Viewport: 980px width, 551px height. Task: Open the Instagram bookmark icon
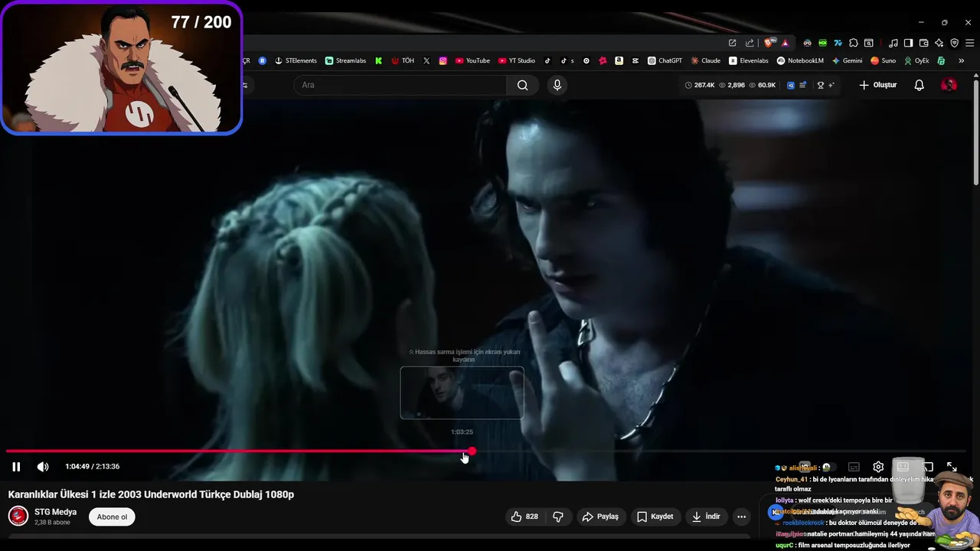click(x=443, y=60)
